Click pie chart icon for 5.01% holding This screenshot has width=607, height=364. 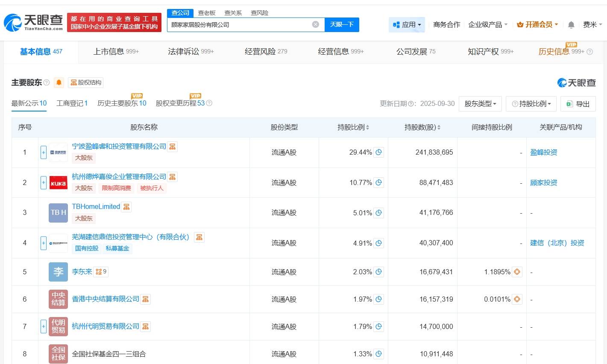tap(378, 213)
